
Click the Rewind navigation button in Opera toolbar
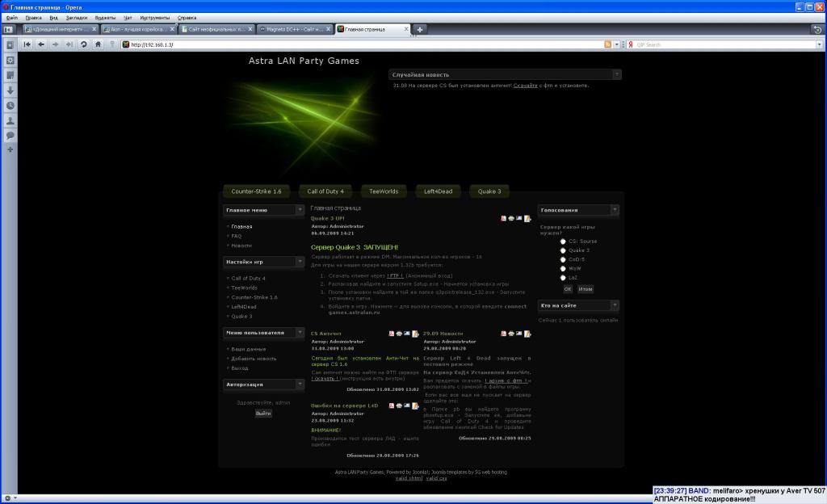pyautogui.click(x=27, y=44)
